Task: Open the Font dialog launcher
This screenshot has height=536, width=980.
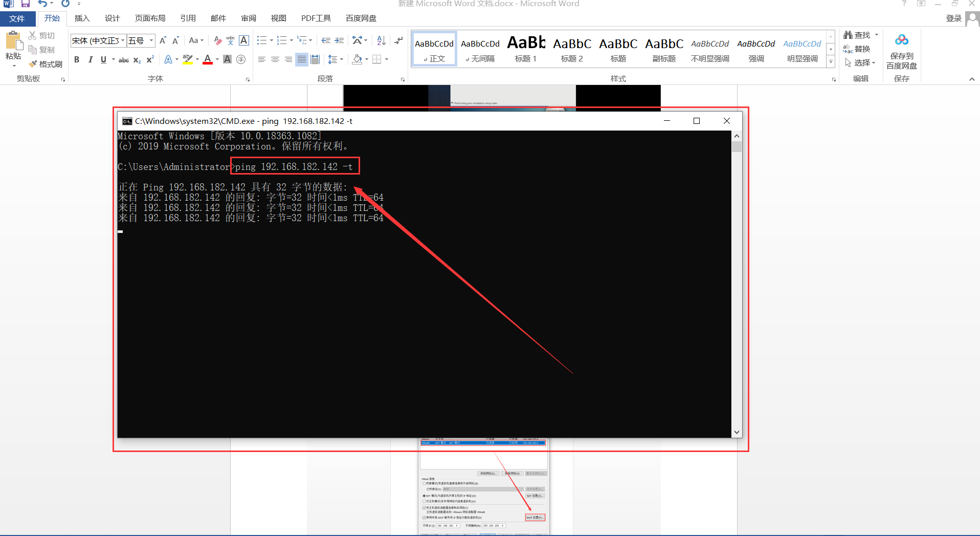Action: point(248,79)
